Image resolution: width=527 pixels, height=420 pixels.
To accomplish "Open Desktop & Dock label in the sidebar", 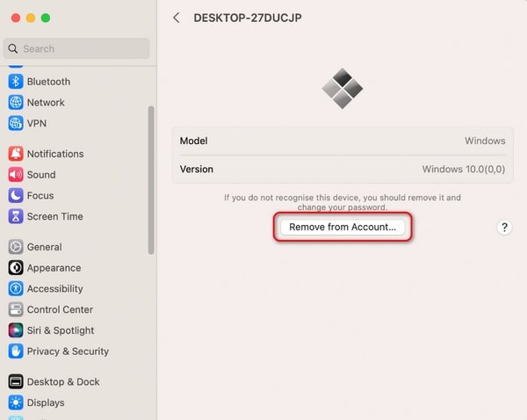I will [63, 381].
